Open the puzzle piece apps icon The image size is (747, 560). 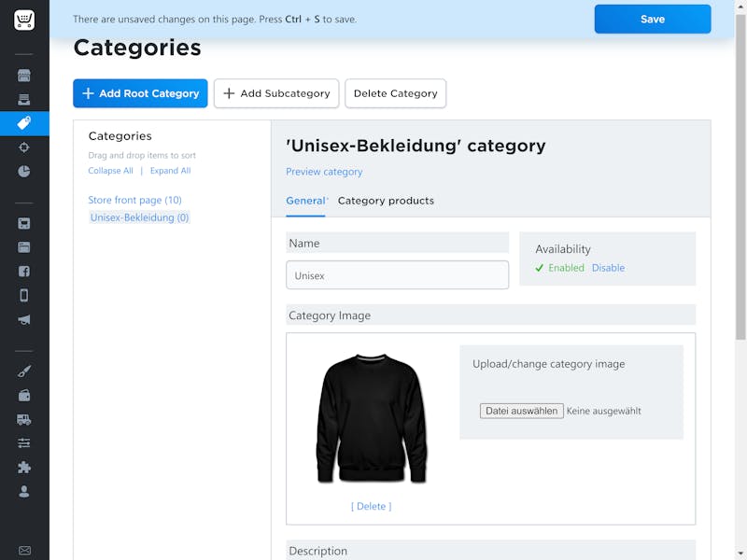click(24, 468)
